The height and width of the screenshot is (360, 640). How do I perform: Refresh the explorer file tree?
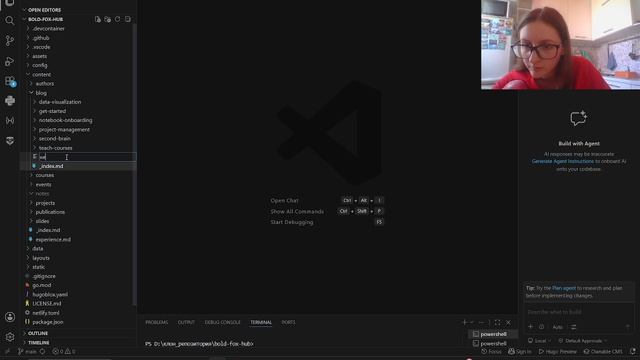(118, 19)
